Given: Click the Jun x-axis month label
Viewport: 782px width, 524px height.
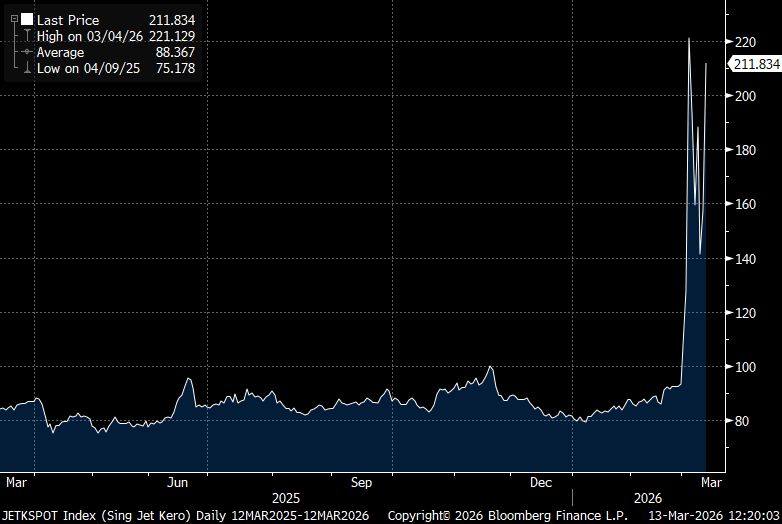Looking at the screenshot, I should point(178,483).
